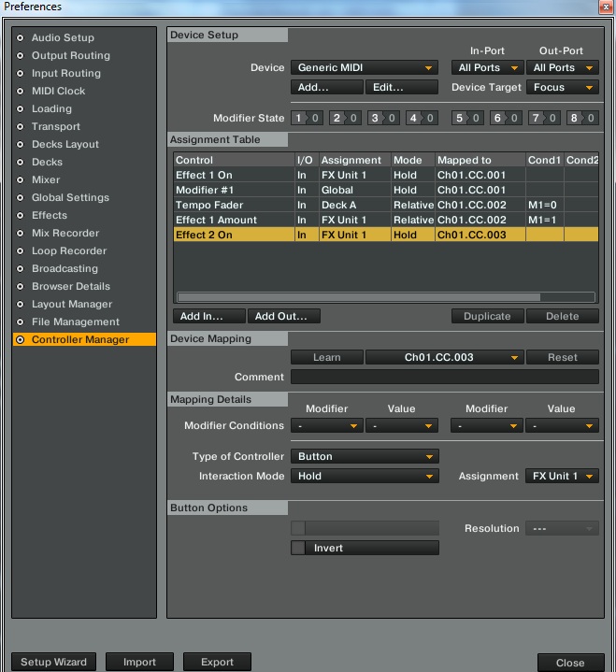Open Effects preferences page
Viewport: 616px width, 672px height.
click(x=50, y=216)
